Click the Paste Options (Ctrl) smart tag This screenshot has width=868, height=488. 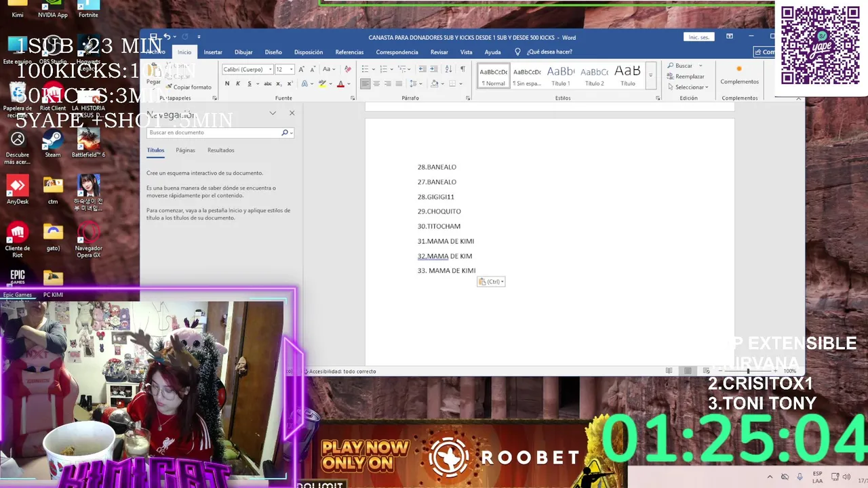[491, 282]
